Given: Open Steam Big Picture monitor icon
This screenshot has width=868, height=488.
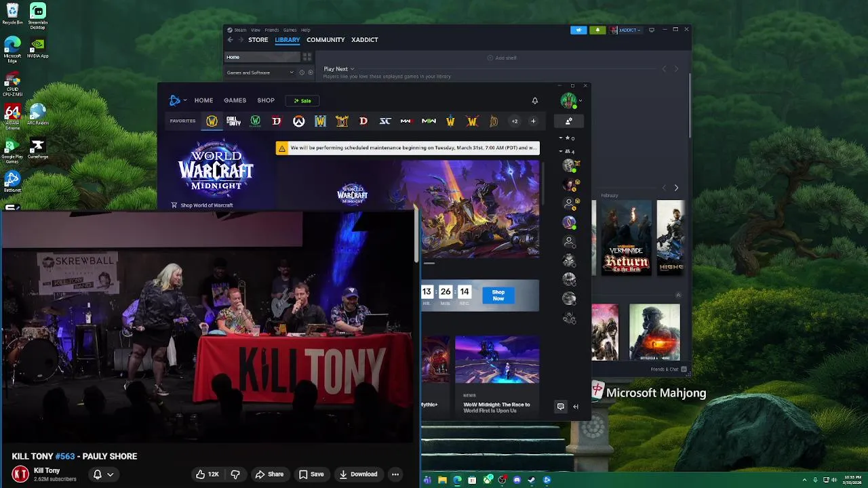Looking at the screenshot, I should [652, 30].
